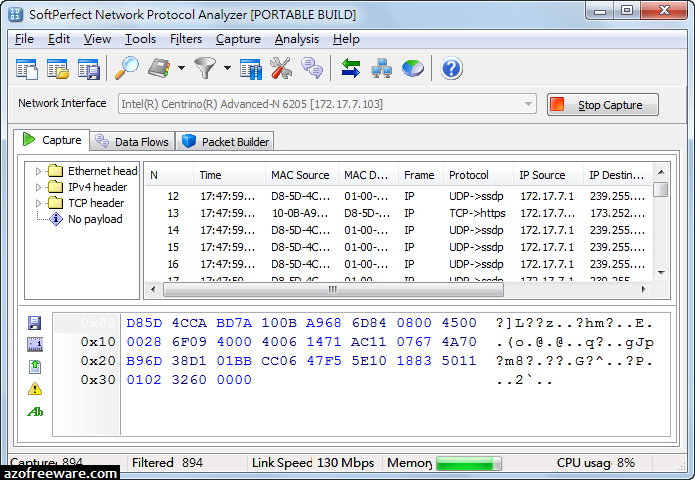Click the packet list scroll down arrow
The width and height of the screenshot is (695, 480).
coord(661,273)
